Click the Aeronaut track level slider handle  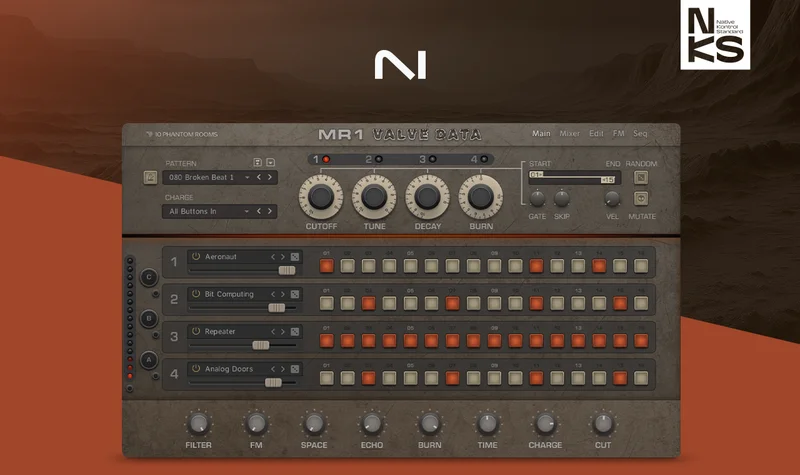coord(287,270)
